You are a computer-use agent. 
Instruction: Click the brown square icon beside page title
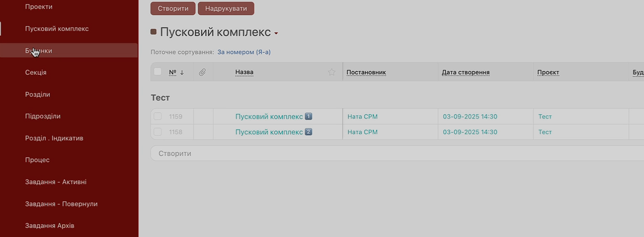pyautogui.click(x=153, y=32)
